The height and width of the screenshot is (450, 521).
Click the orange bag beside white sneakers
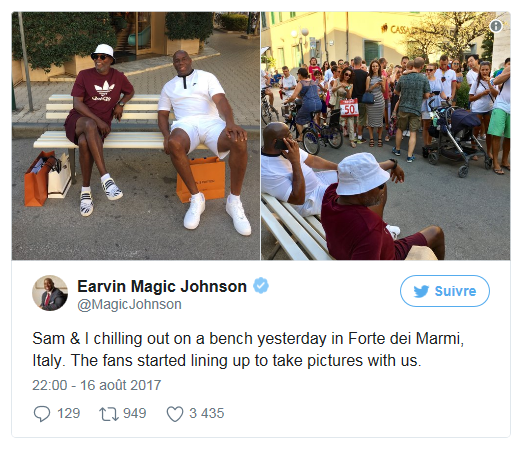[x=201, y=179]
